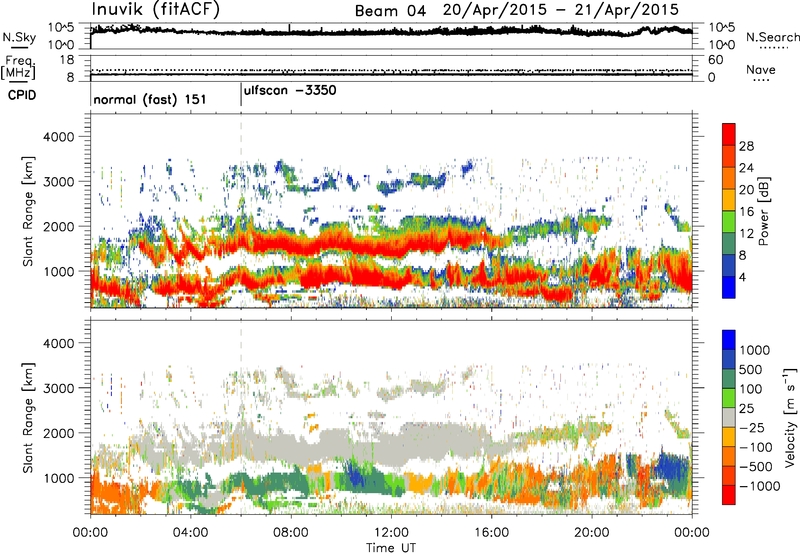Click the 'Power [dB]' color bar label
Image resolution: width=800 pixels, height=554 pixels.
[764, 211]
